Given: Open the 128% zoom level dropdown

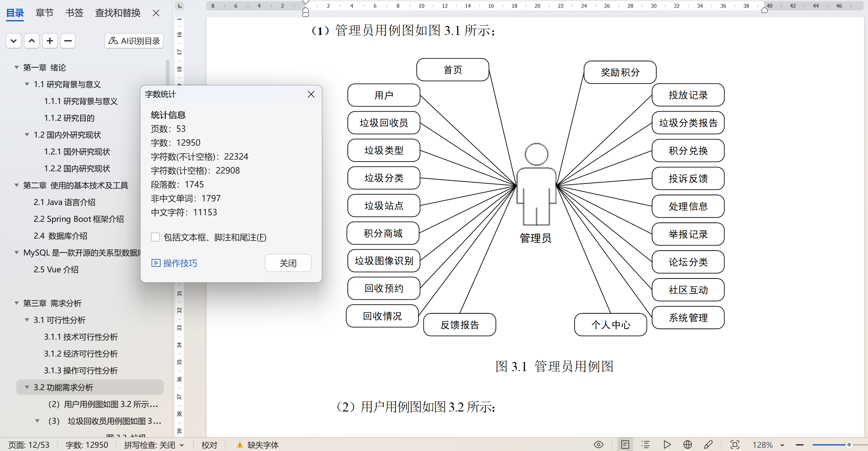Looking at the screenshot, I should [x=782, y=445].
